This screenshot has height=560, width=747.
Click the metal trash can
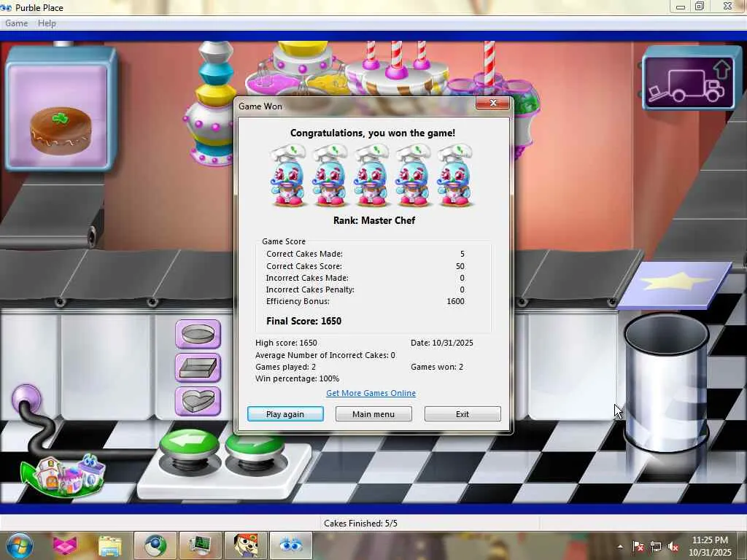[x=666, y=384]
